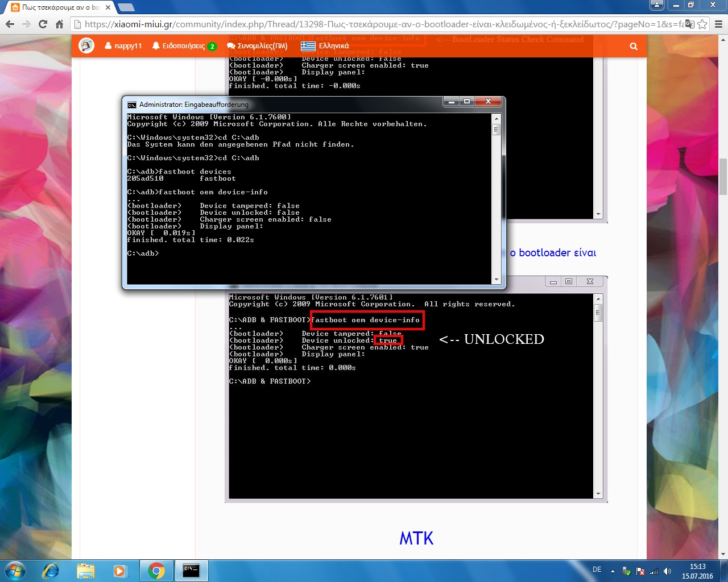Show hidden system tray icons
This screenshot has height=582, width=728.
(x=613, y=571)
